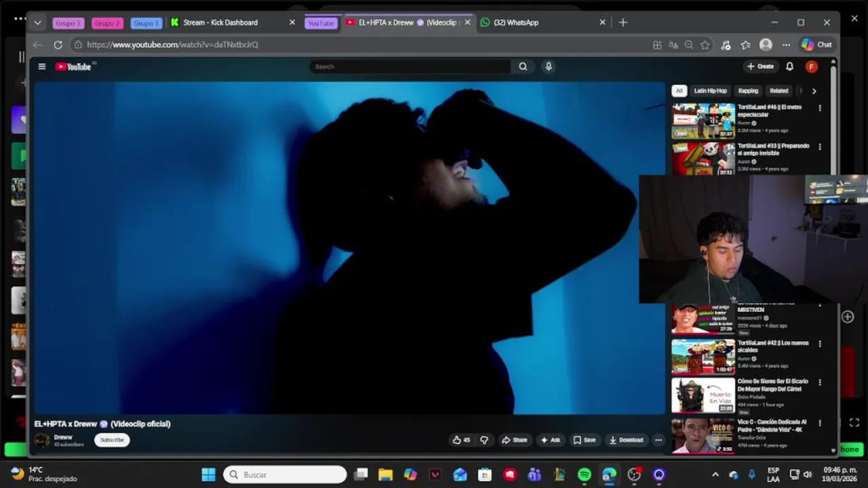Click the YouTube search magnifier button

pos(523,66)
